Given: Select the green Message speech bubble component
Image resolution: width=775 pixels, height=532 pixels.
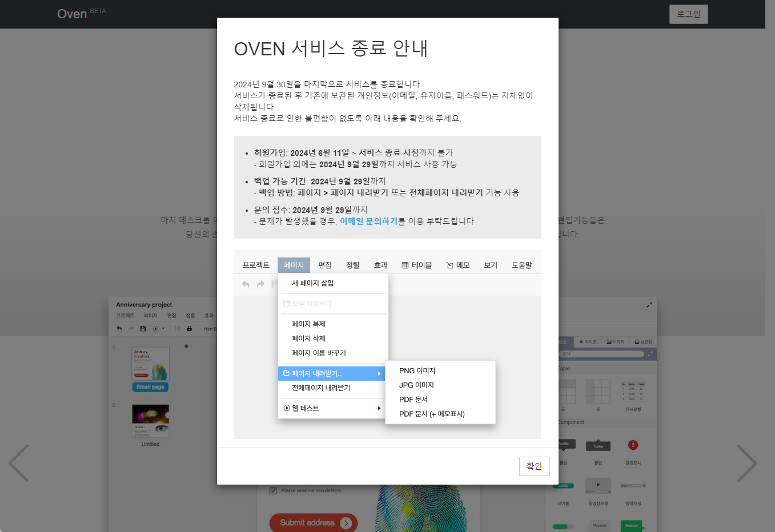Looking at the screenshot, I should click(x=632, y=526).
